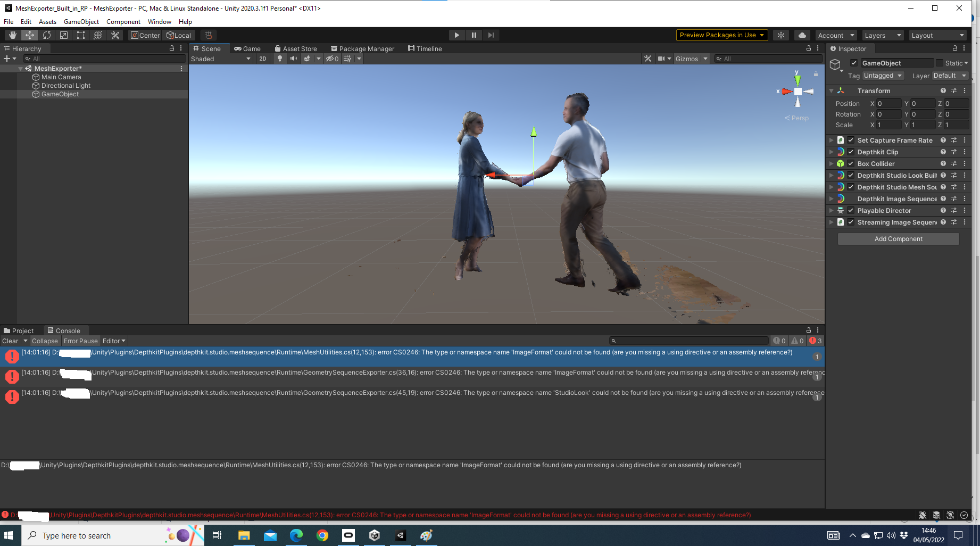Toggle scene audio speaker icon
This screenshot has width=980, height=546.
point(293,59)
